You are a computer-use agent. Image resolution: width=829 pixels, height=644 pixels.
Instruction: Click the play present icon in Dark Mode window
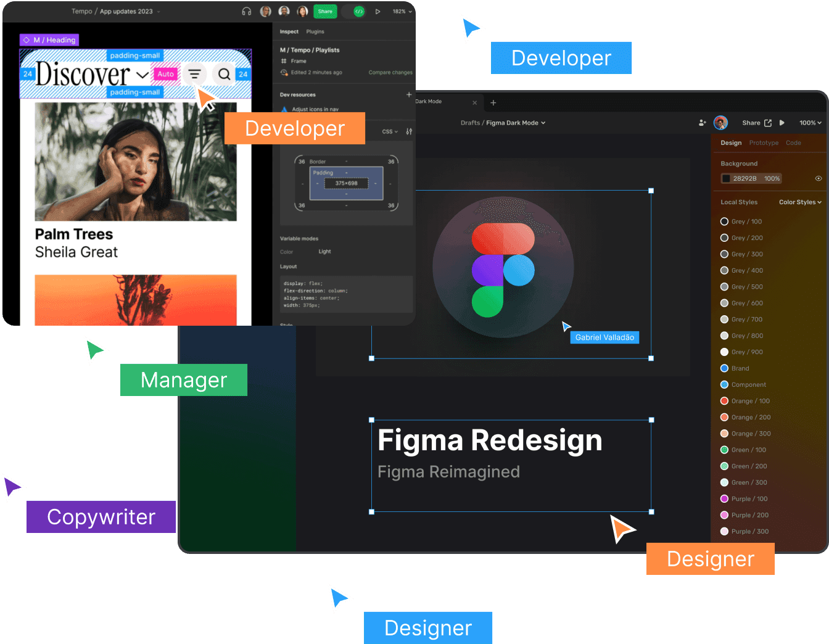tap(782, 123)
